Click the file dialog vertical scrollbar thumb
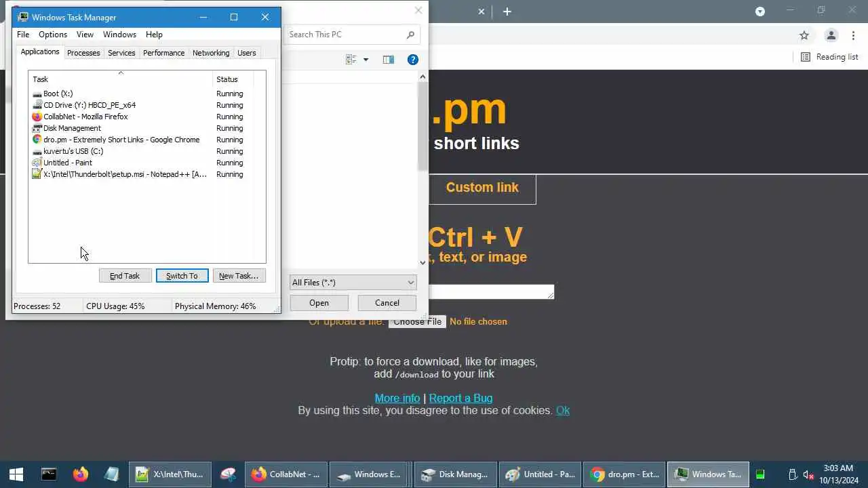The image size is (868, 488). [422, 127]
